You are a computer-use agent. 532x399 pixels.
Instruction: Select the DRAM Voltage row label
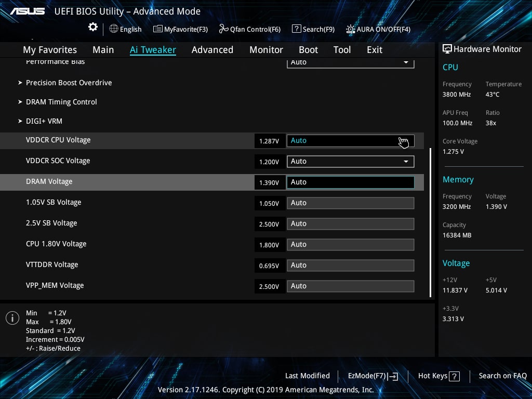point(49,182)
